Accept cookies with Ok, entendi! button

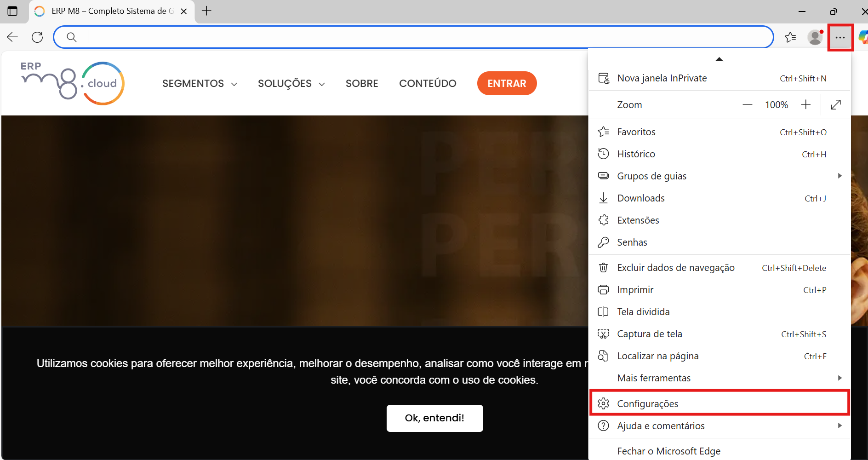coord(434,418)
